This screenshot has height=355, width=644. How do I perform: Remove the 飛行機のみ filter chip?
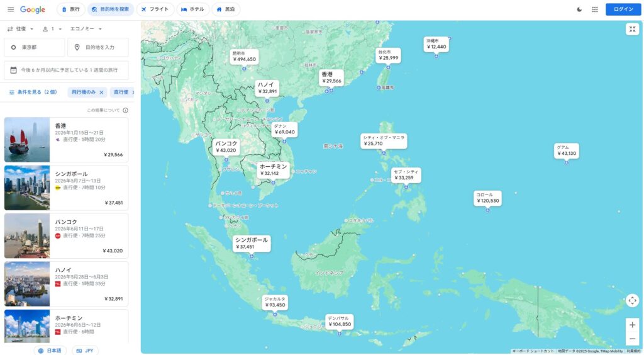pyautogui.click(x=101, y=92)
